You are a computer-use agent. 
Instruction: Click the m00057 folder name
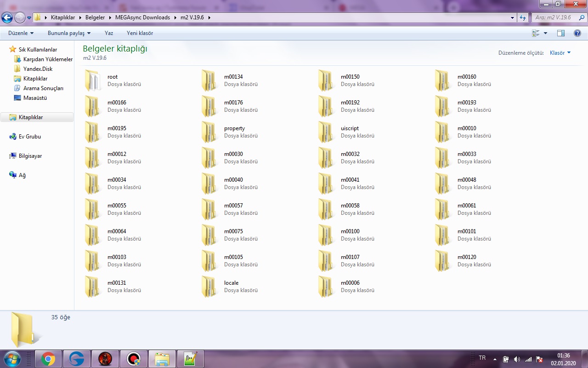(233, 206)
